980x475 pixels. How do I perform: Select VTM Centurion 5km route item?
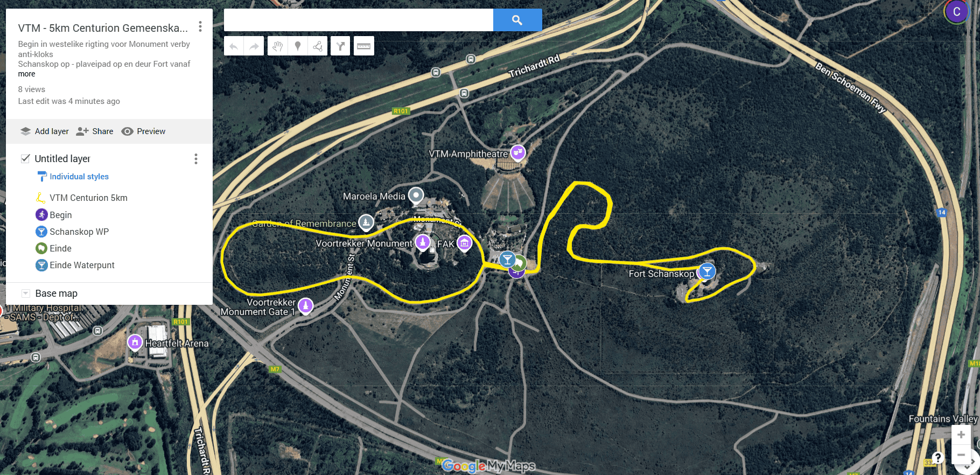coord(88,198)
